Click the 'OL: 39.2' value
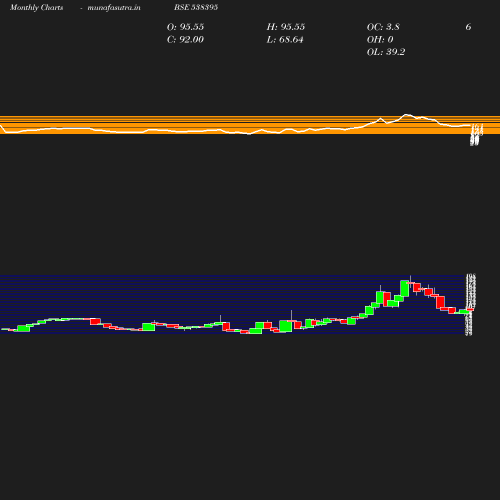This screenshot has width=500, height=500. tap(386, 52)
